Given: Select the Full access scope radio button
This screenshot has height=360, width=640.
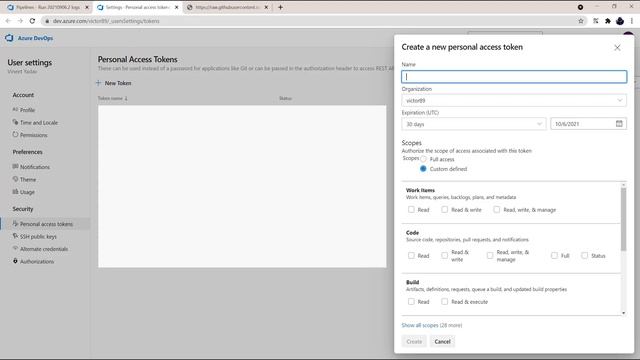Looking at the screenshot, I should 423,159.
